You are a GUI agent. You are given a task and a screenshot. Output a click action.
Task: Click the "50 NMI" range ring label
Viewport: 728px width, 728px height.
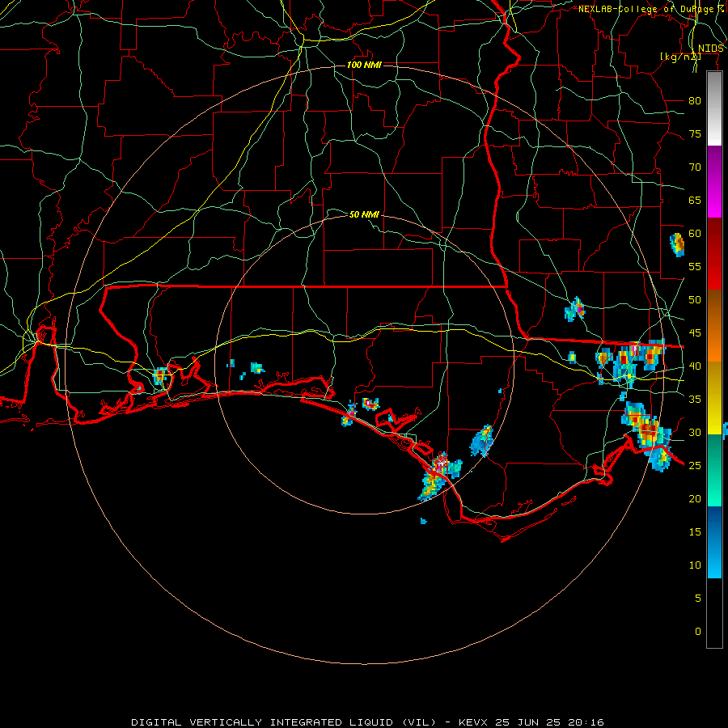click(x=364, y=214)
